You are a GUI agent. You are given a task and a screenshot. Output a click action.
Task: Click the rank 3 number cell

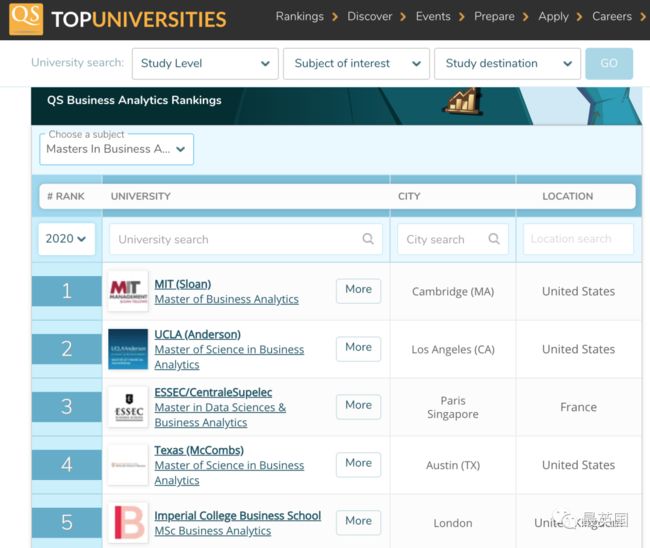pos(67,407)
